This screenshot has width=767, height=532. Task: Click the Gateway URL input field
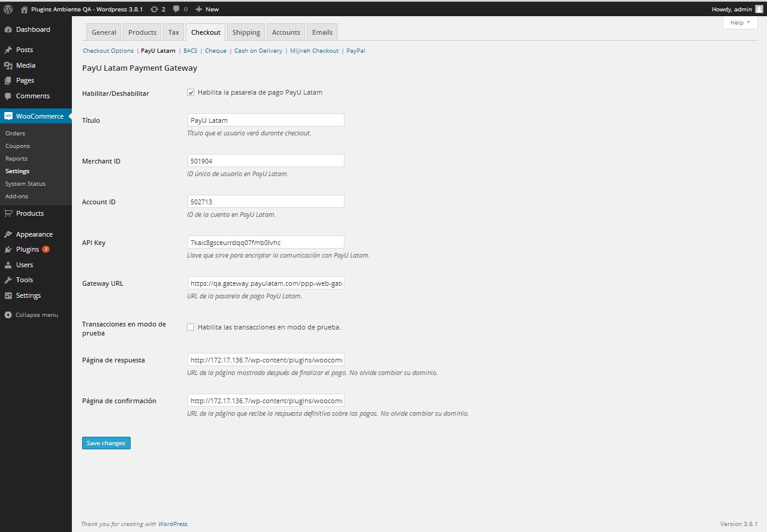click(266, 283)
